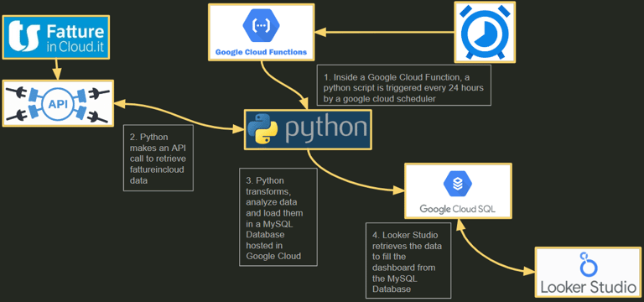The image size is (644, 302).
Task: Select the API plugs illustration
Action: [58, 103]
